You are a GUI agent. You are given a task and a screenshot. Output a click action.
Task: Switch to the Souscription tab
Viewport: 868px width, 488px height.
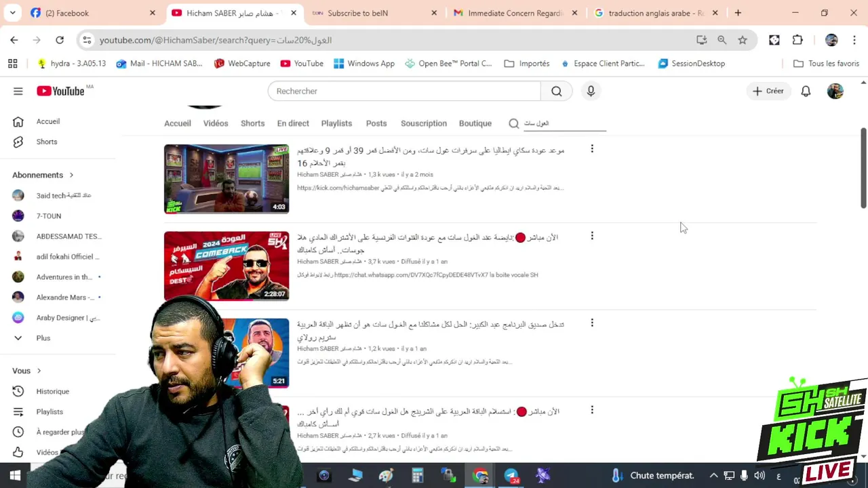pos(424,123)
